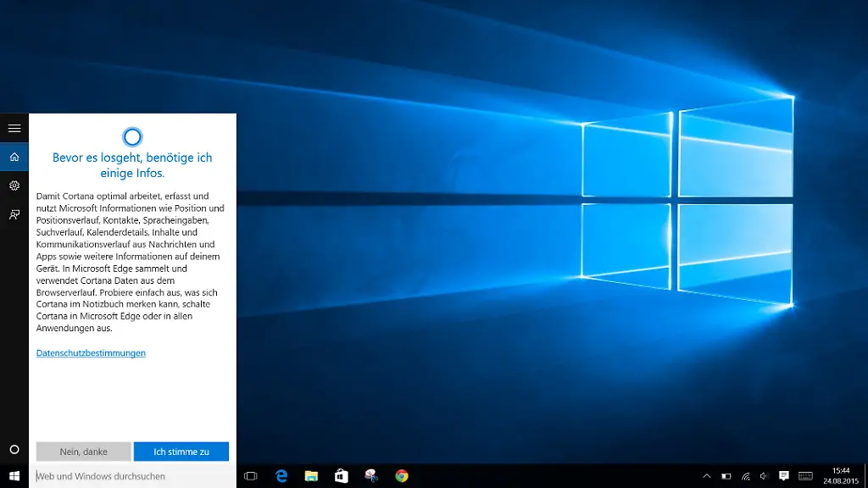Accept with 'Ich stimme zu' button
The image size is (868, 488).
[181, 452]
